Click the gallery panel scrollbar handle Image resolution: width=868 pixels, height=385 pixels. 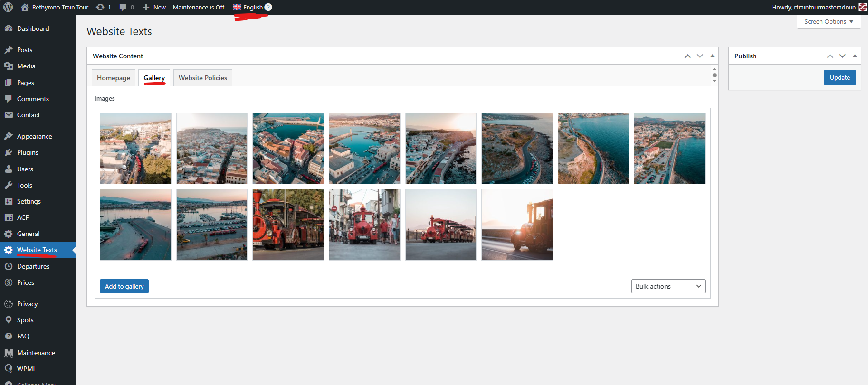[x=715, y=75]
